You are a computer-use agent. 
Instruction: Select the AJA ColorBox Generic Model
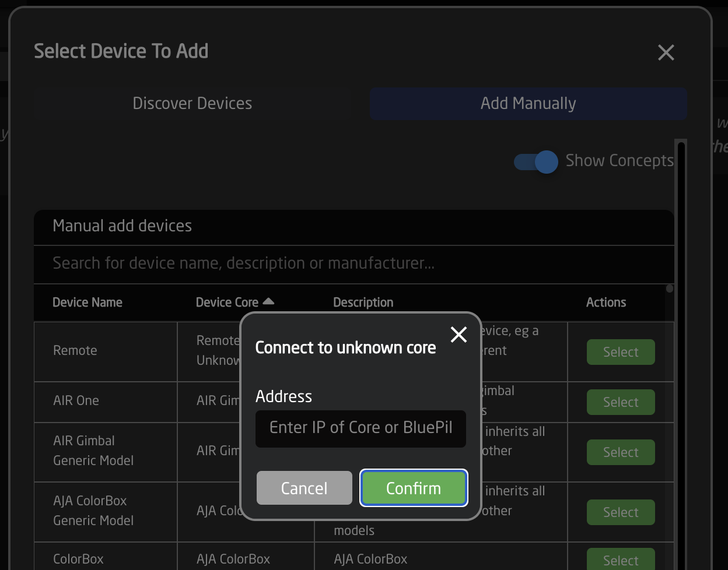(x=620, y=512)
